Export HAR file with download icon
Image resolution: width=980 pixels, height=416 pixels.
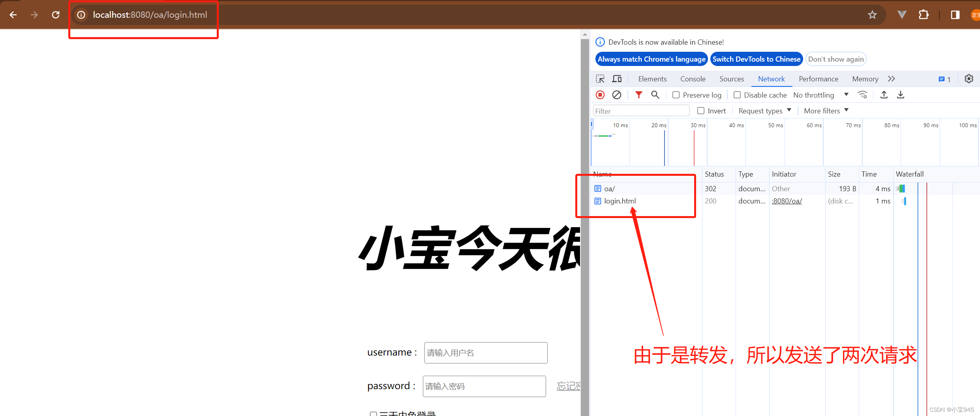(x=901, y=95)
